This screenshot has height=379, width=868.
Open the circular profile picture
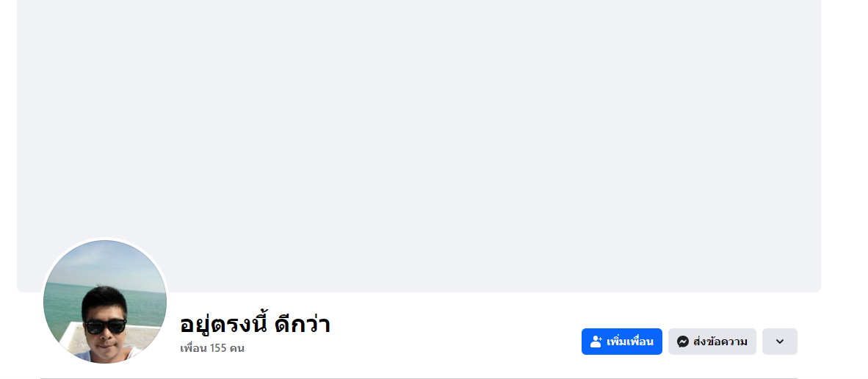pos(105,302)
